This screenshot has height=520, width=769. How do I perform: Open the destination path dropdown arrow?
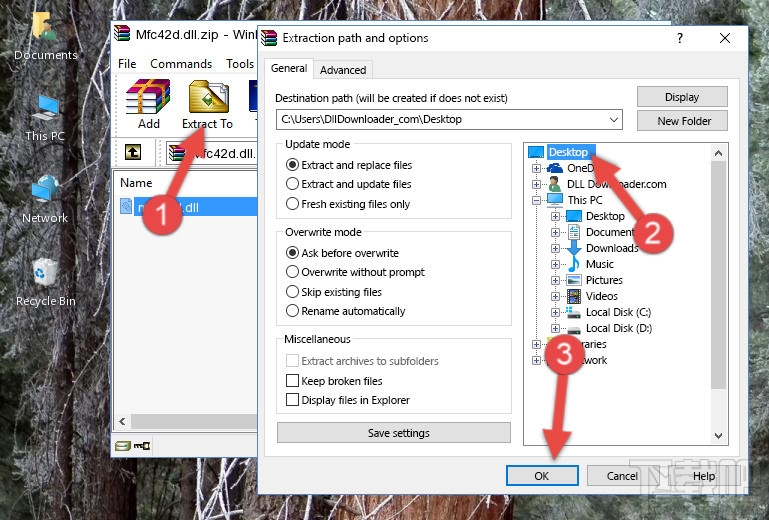click(614, 120)
